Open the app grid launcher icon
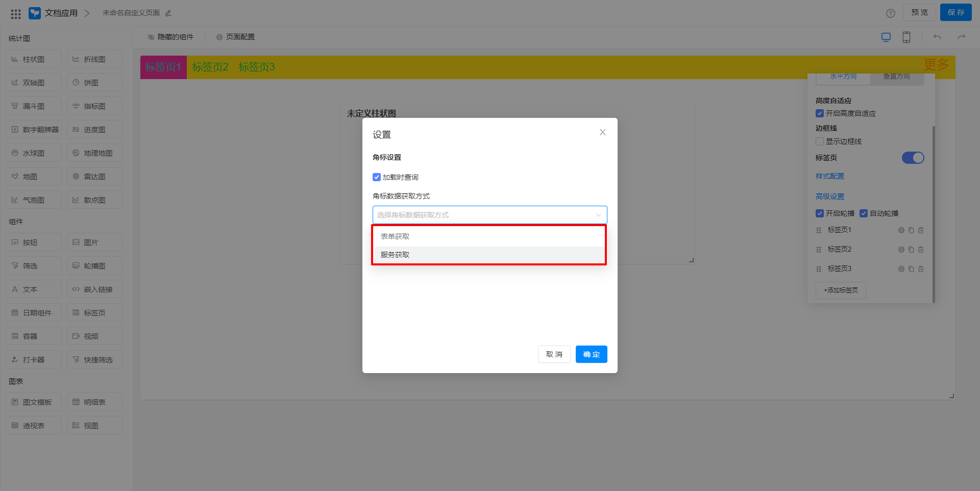 (16, 14)
